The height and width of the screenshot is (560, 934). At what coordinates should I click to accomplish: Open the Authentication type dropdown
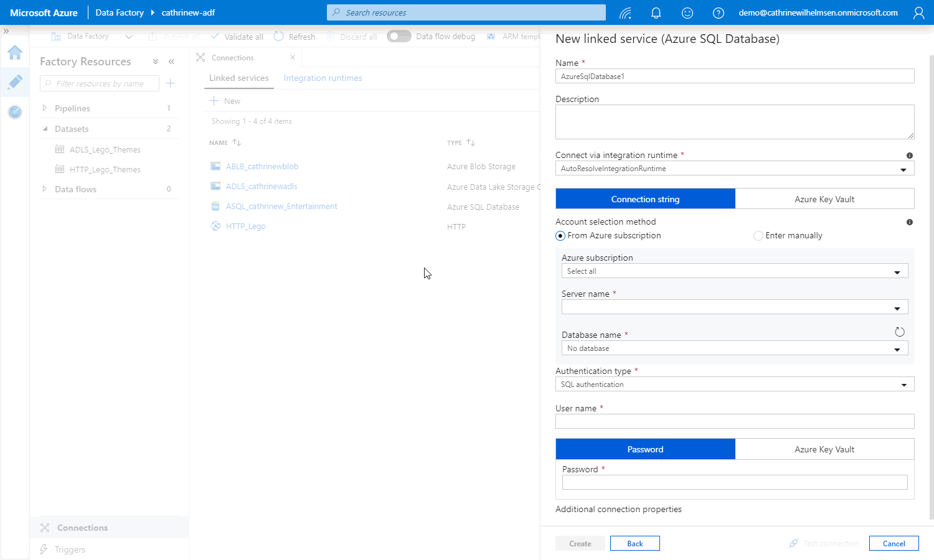734,385
